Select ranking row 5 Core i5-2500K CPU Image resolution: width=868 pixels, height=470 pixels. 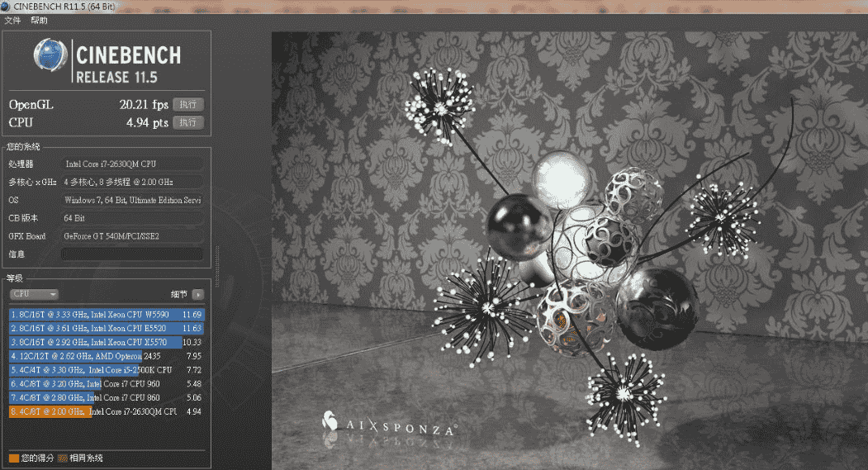click(107, 370)
